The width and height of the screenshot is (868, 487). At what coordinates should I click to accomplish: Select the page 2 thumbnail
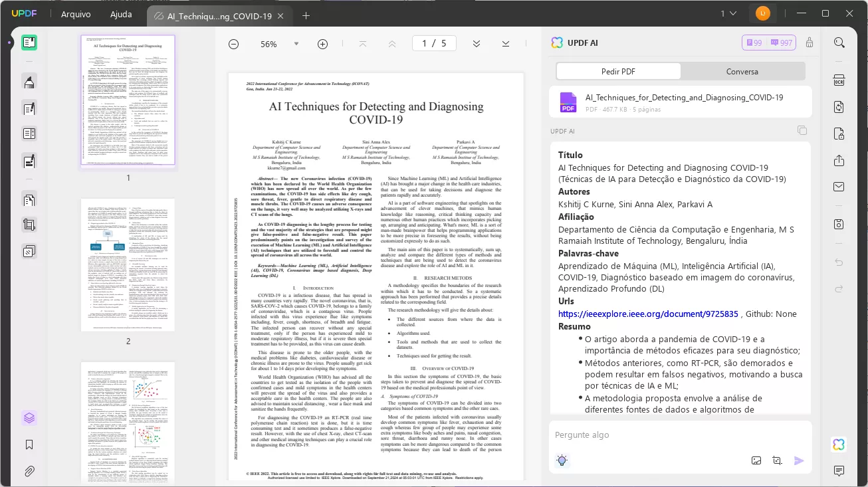128,264
